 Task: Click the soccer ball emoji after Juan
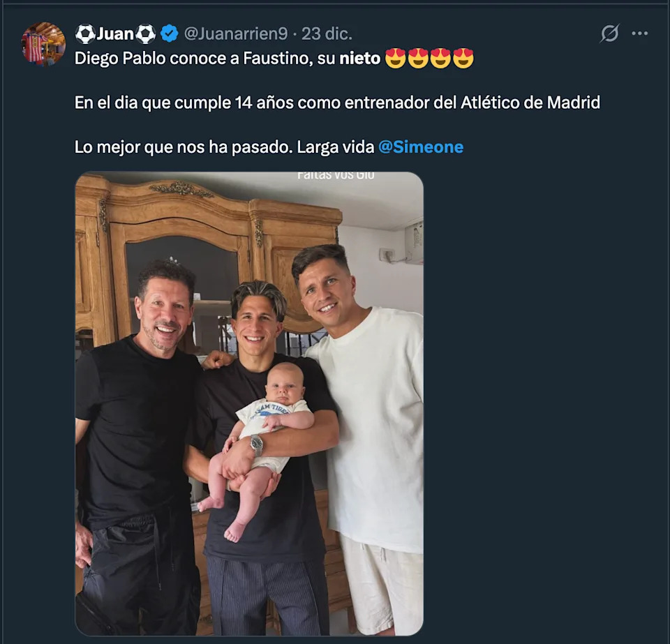(145, 33)
